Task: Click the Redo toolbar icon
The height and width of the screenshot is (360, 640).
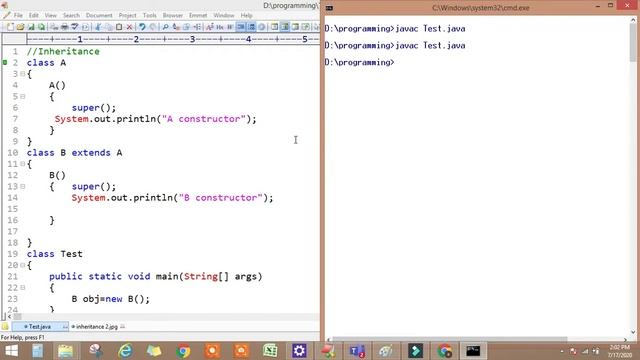Action: point(152,27)
